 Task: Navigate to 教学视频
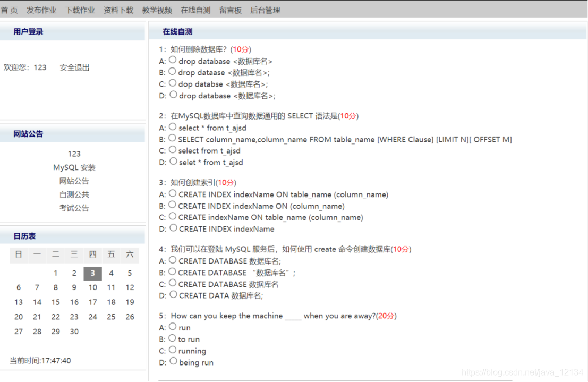(157, 10)
